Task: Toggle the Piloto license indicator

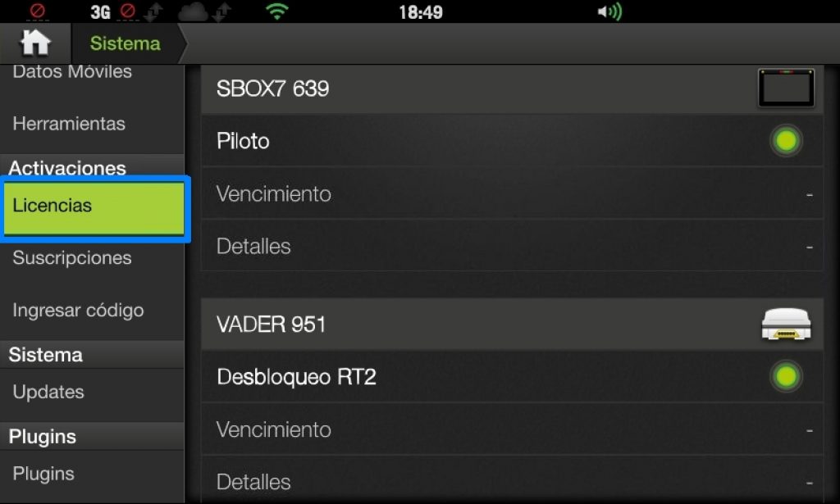Action: [x=786, y=141]
